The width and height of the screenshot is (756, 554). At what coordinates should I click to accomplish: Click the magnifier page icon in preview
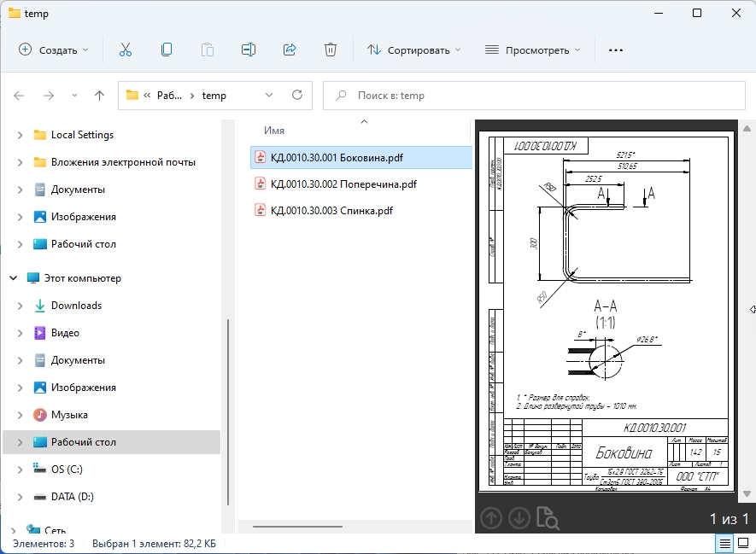tap(548, 518)
